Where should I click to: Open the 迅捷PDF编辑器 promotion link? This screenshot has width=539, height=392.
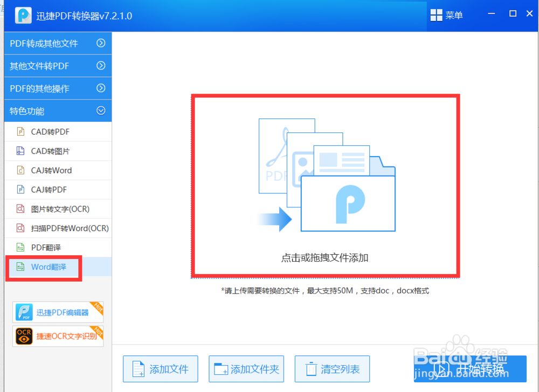click(x=58, y=312)
